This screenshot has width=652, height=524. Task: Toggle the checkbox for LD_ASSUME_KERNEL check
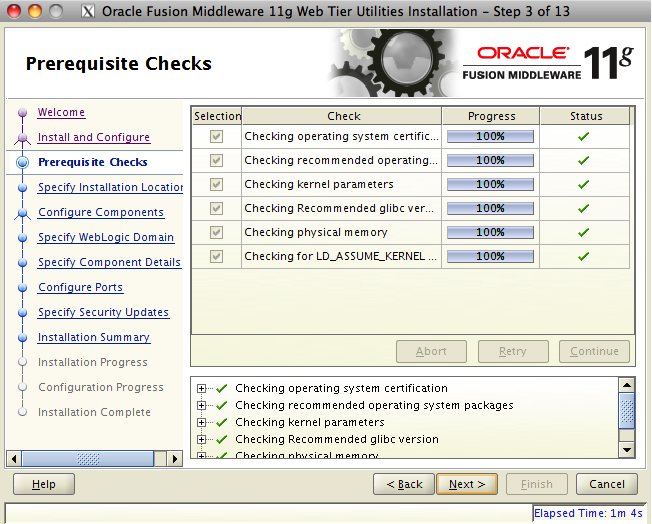point(217,257)
